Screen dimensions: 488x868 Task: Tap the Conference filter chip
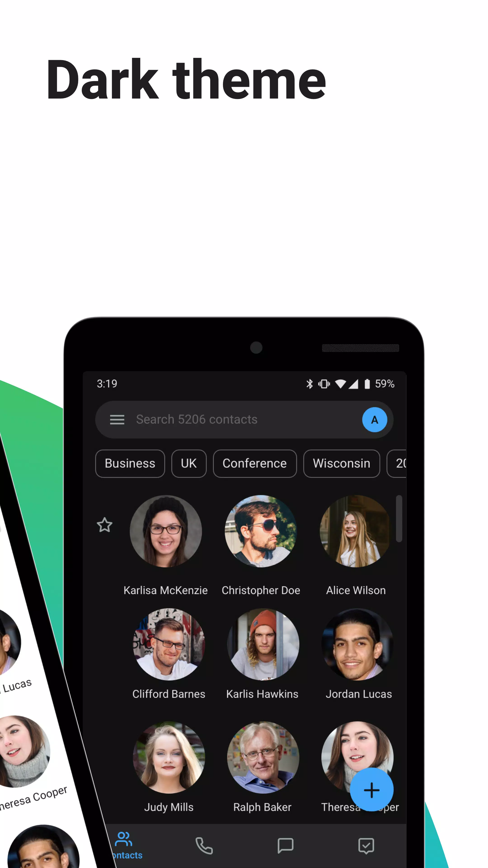[254, 463]
